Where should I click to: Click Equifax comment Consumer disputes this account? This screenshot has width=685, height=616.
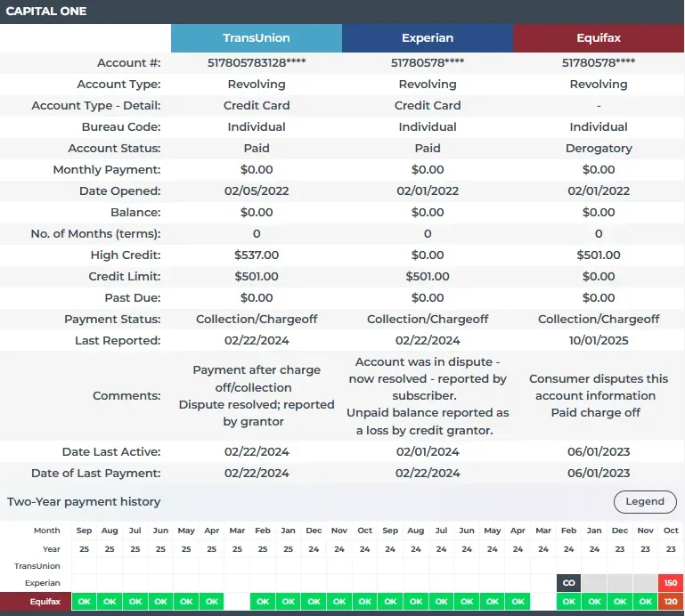[599, 387]
